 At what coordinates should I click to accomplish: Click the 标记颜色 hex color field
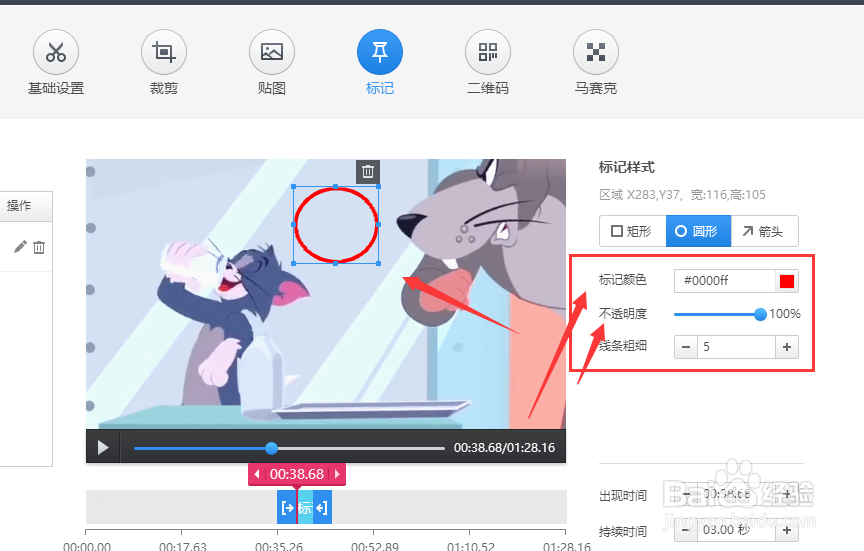tap(725, 281)
